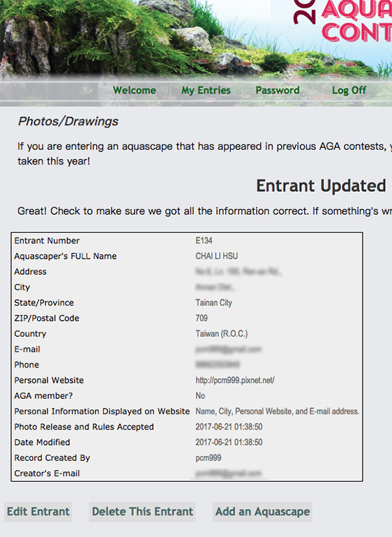Viewport: 392px width, 537px height.
Task: Click the Tainan City value
Action: point(214,303)
